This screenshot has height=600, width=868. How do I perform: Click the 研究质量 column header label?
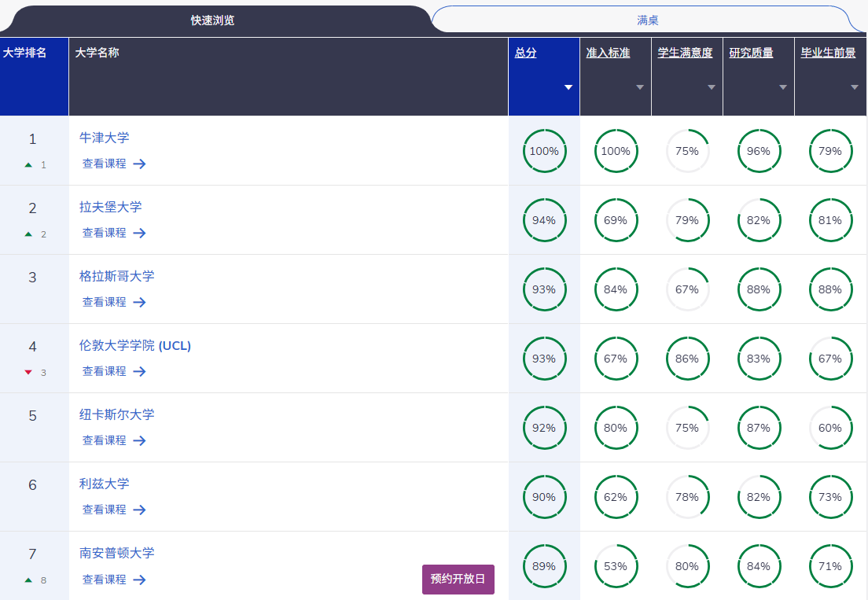pos(751,53)
